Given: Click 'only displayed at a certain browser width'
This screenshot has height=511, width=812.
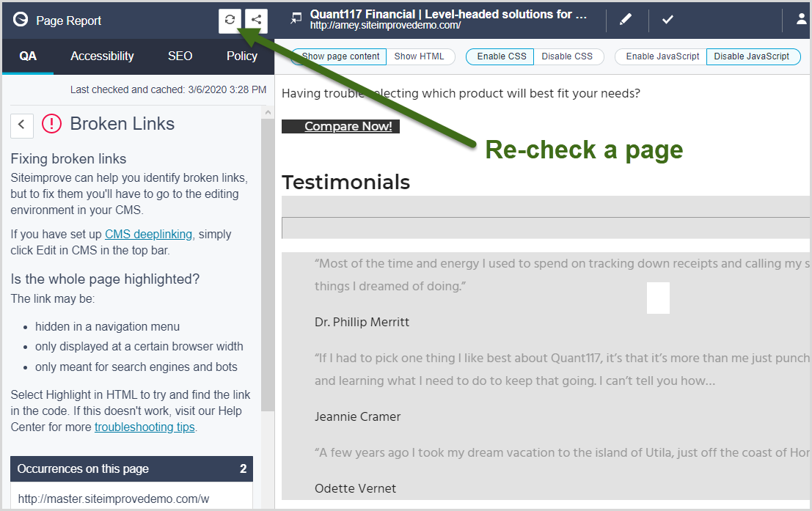Looking at the screenshot, I should [x=139, y=346].
